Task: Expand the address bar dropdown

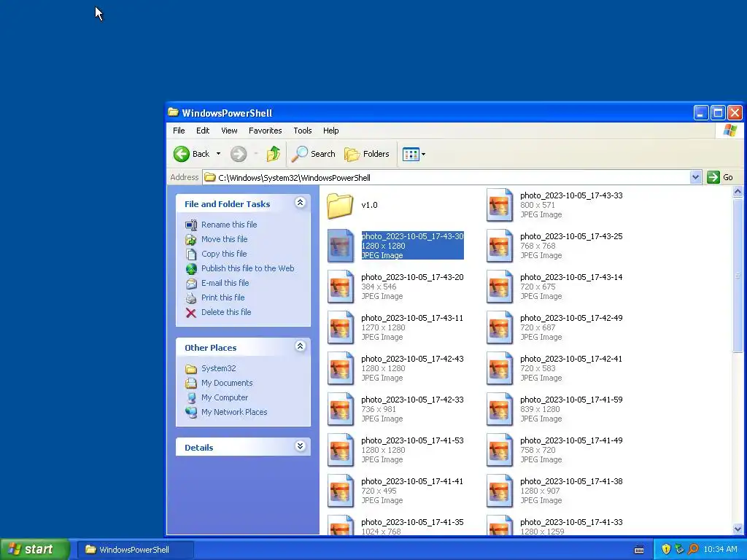Action: point(695,178)
